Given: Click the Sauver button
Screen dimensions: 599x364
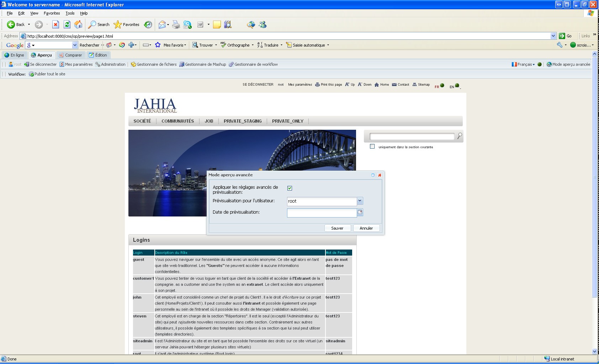Looking at the screenshot, I should 337,228.
